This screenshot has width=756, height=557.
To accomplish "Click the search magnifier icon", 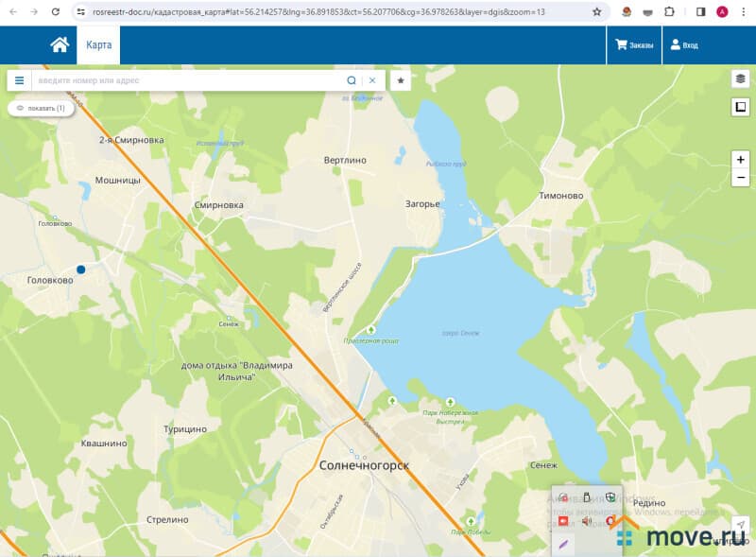I will [x=352, y=80].
